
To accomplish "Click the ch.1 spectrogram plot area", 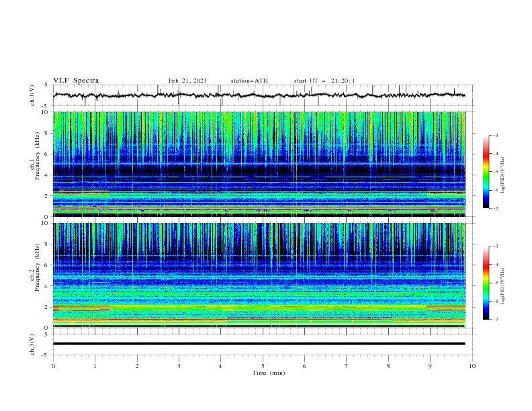I will coord(259,164).
